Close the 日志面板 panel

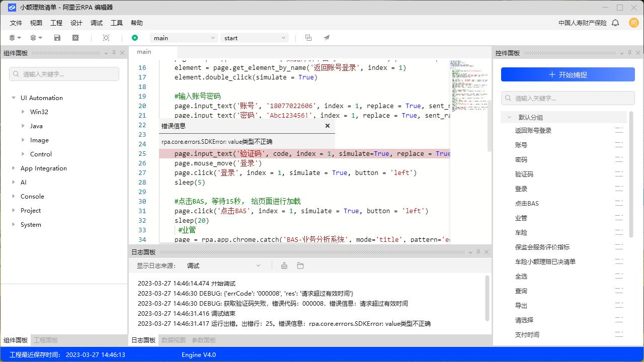(487, 252)
